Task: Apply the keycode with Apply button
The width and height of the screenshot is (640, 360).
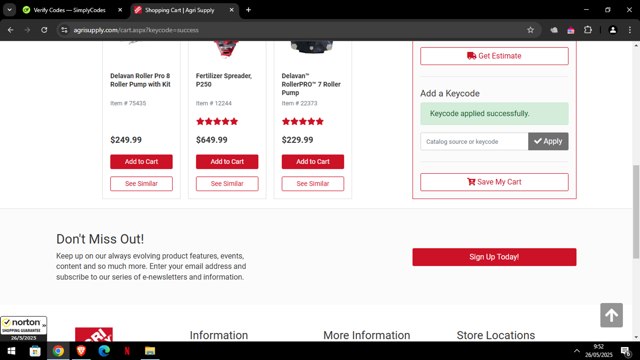Action: tap(548, 141)
